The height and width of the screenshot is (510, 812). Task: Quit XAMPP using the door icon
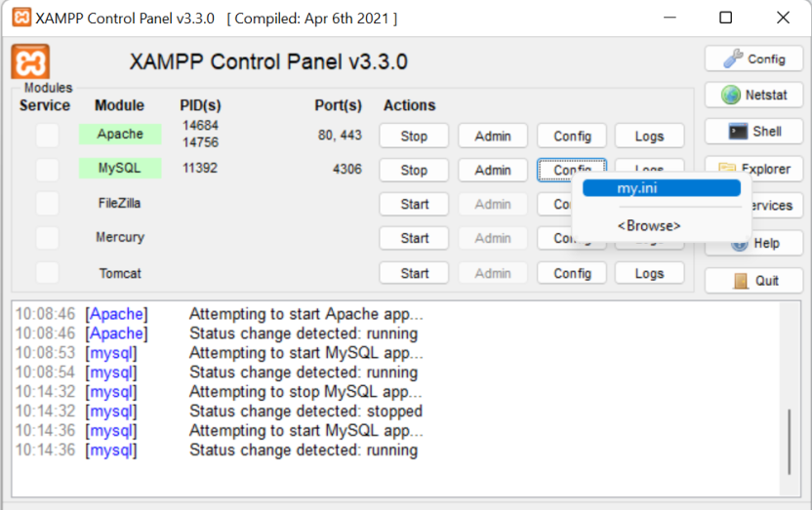tap(753, 281)
